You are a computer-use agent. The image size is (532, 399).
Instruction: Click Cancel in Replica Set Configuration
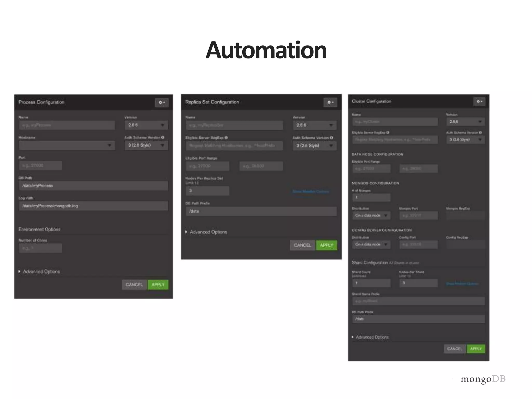(x=302, y=245)
